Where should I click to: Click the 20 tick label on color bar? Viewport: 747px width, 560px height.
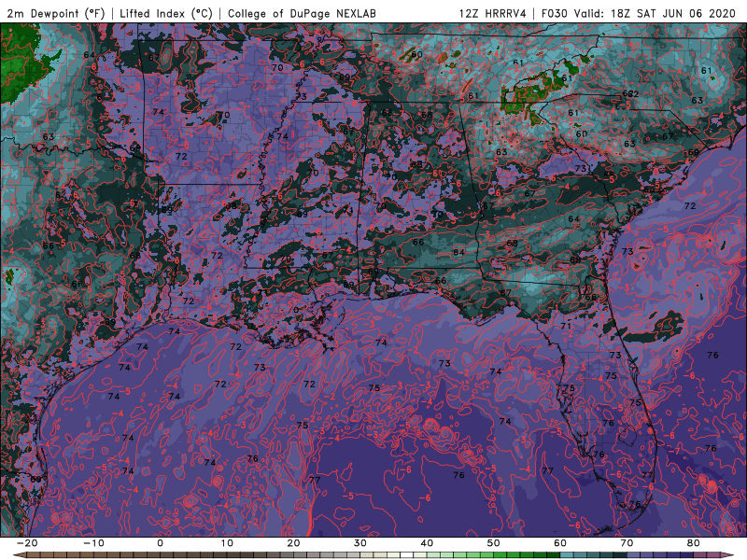pyautogui.click(x=293, y=543)
